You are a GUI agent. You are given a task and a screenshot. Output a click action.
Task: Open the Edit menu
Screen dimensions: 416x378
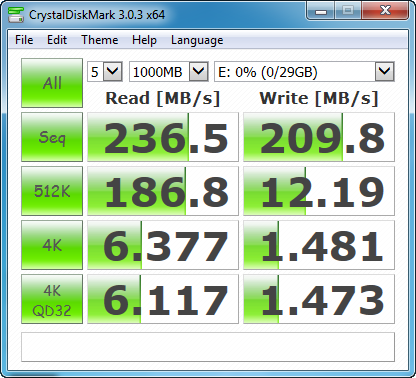tap(57, 40)
